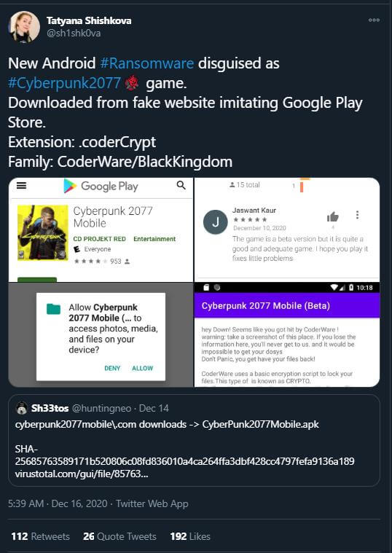View the 26 Quote Tweets list
The width and height of the screenshot is (392, 553).
point(119,536)
